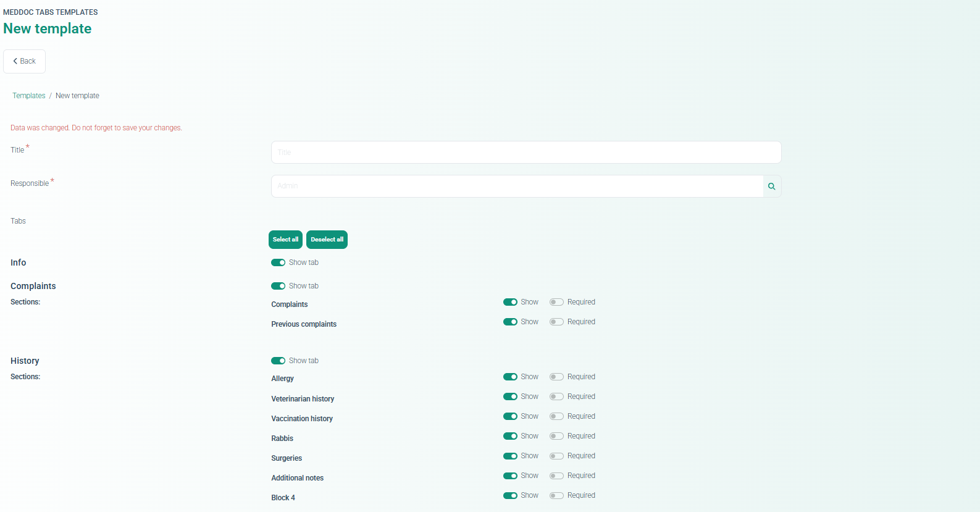Click the search icon in Responsible field
Image resolution: width=980 pixels, height=512 pixels.
coord(771,187)
